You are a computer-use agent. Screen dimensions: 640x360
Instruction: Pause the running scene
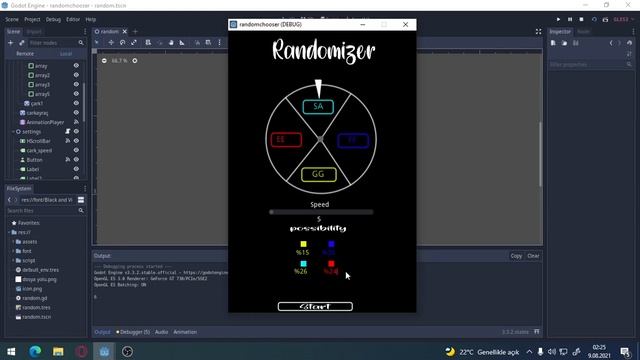tap(570, 19)
